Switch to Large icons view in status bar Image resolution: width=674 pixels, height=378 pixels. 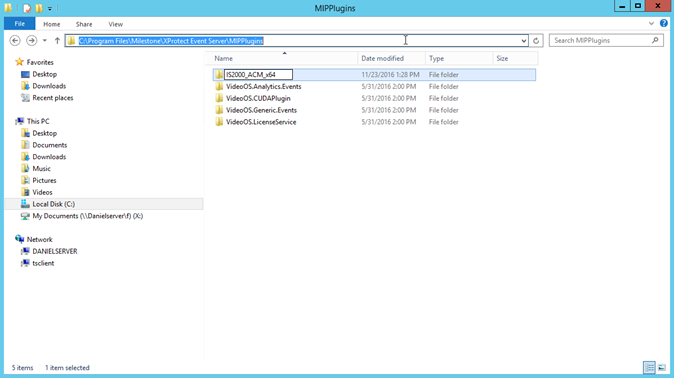coord(662,368)
